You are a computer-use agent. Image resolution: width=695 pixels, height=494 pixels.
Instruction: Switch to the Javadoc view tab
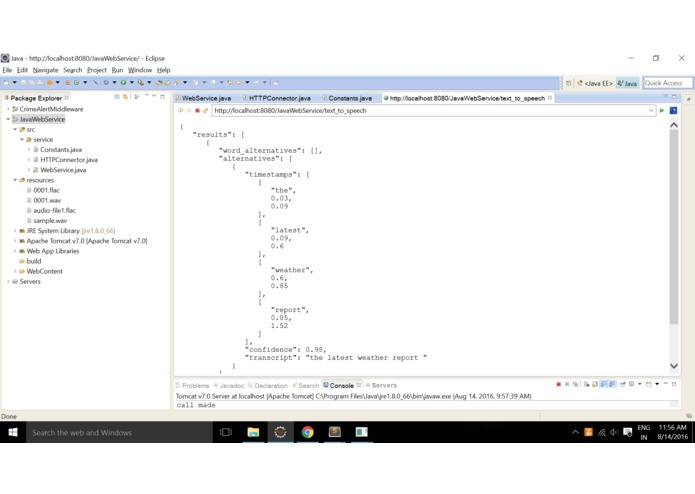point(229,385)
